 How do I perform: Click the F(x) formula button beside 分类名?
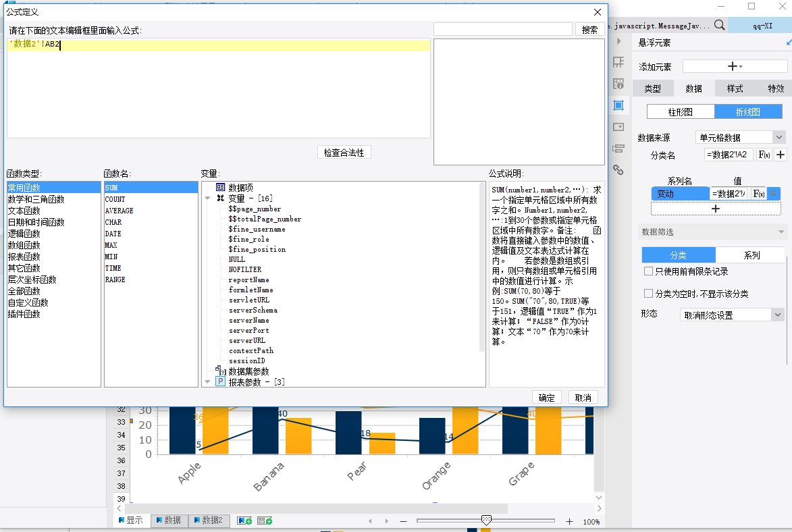coord(763,155)
